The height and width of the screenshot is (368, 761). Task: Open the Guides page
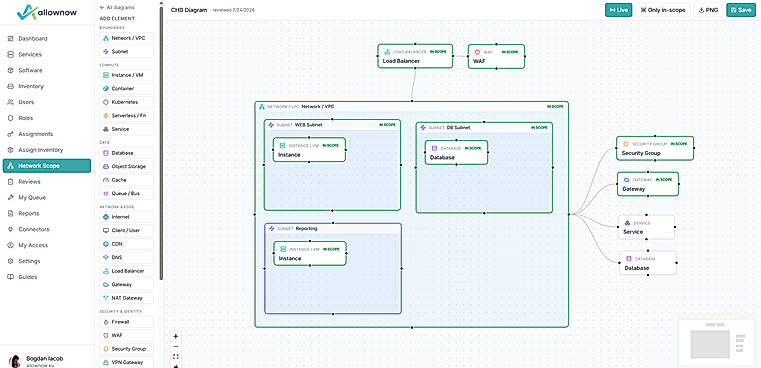click(x=47, y=277)
